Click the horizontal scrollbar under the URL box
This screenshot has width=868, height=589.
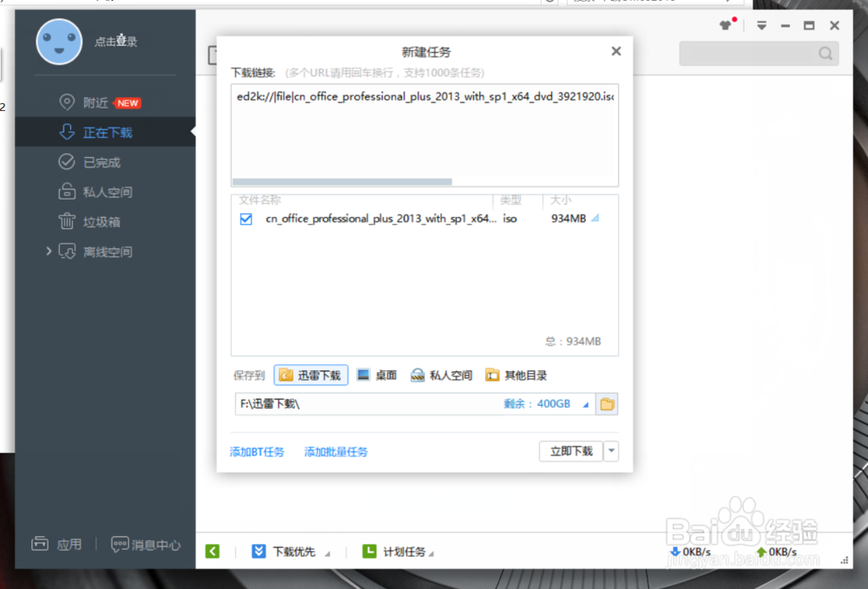pos(342,181)
